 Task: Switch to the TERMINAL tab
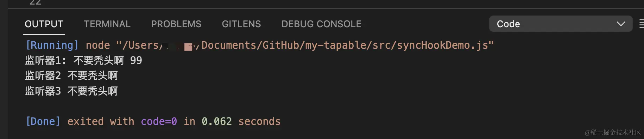click(x=107, y=24)
